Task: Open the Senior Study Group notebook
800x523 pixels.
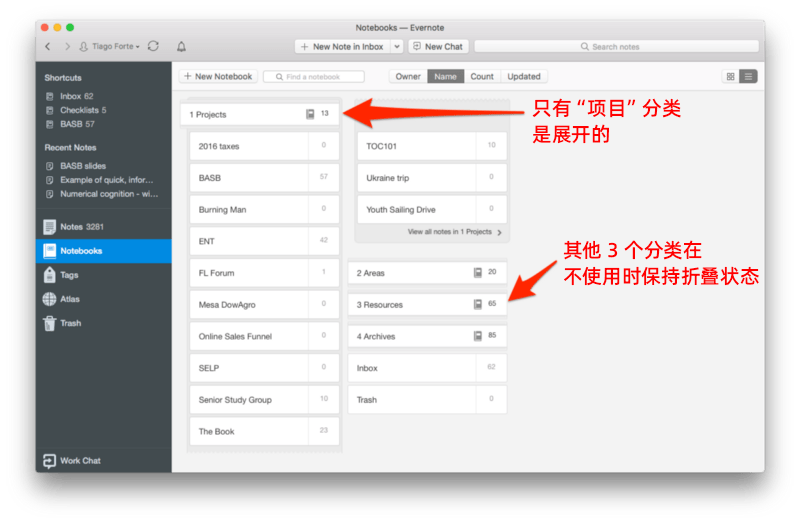Action: click(264, 400)
